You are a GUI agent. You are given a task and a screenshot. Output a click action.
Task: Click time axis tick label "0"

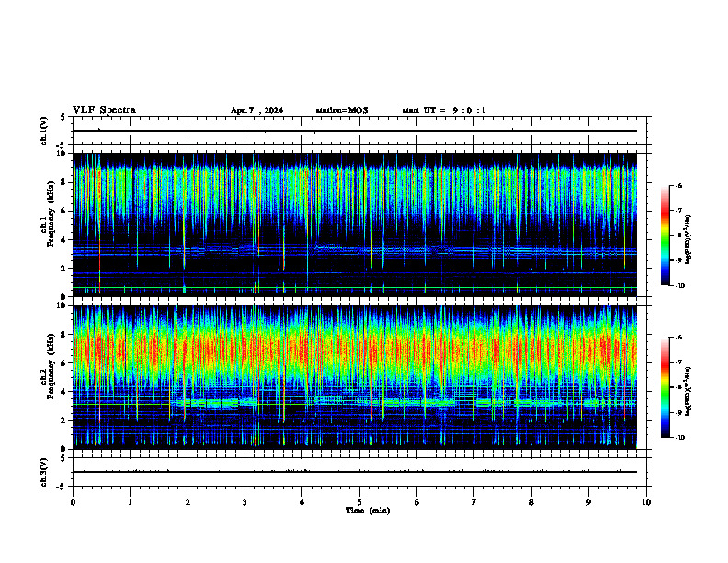(x=73, y=502)
